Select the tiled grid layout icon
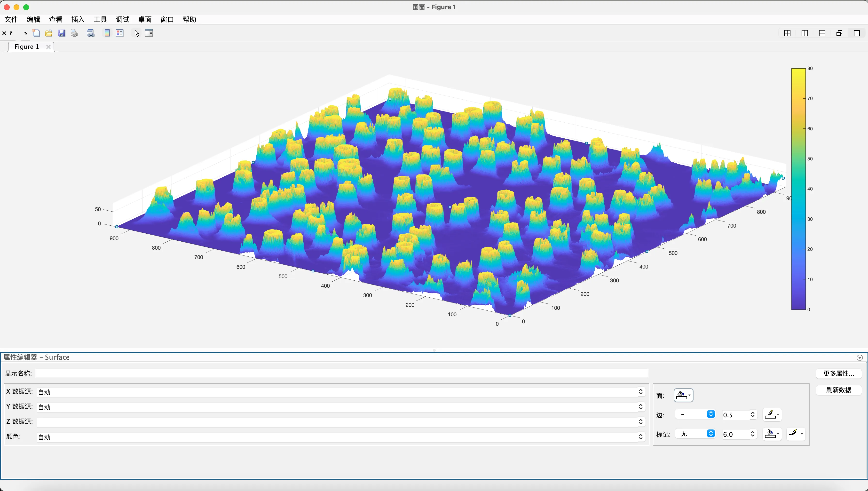The width and height of the screenshot is (868, 491). coord(787,33)
